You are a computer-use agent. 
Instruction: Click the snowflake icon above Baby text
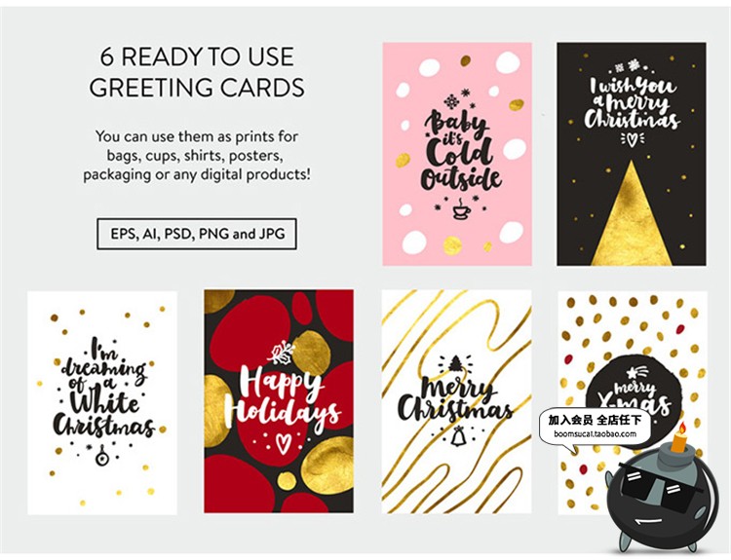tap(451, 101)
